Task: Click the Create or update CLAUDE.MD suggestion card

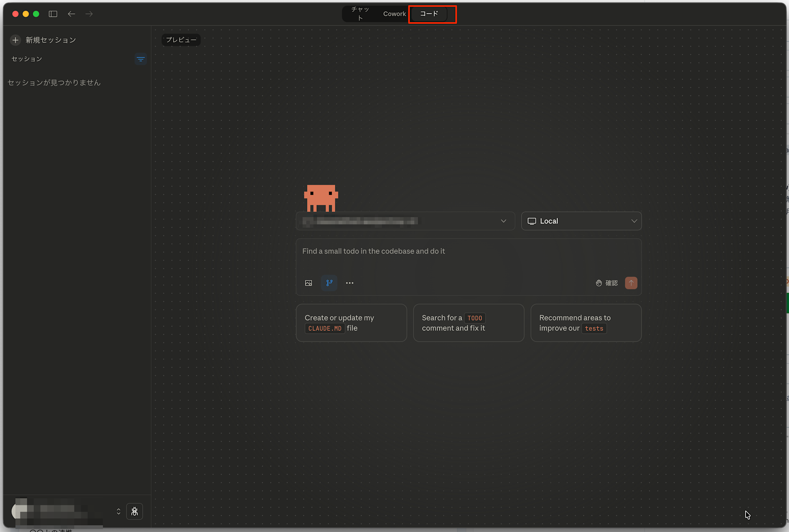Action: (351, 323)
